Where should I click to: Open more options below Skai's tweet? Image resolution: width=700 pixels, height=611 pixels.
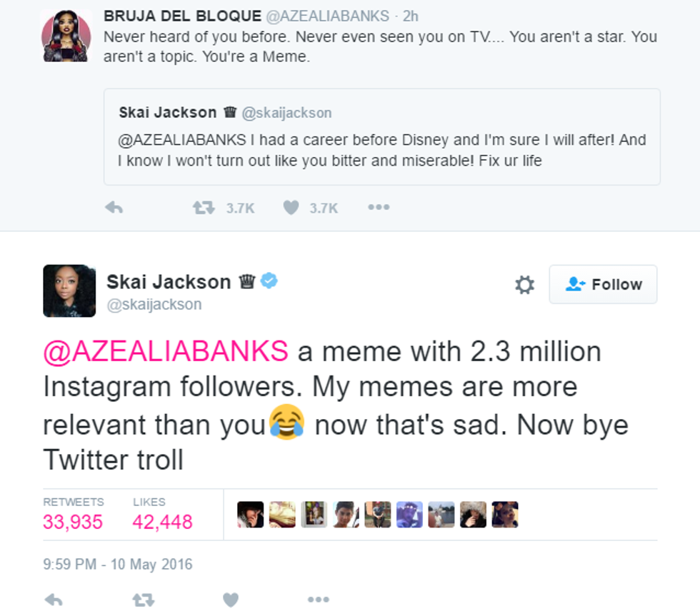point(318,600)
